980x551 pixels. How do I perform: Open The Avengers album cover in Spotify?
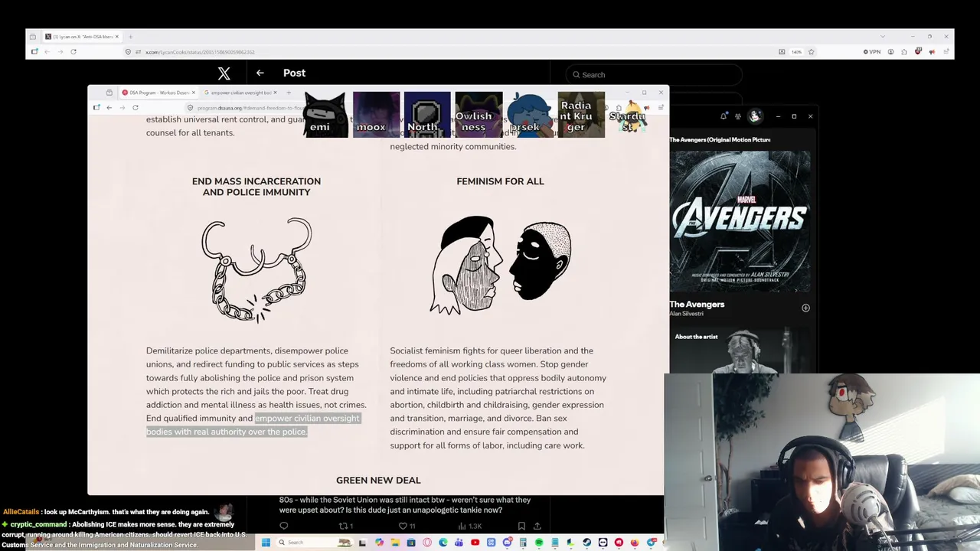click(x=740, y=221)
